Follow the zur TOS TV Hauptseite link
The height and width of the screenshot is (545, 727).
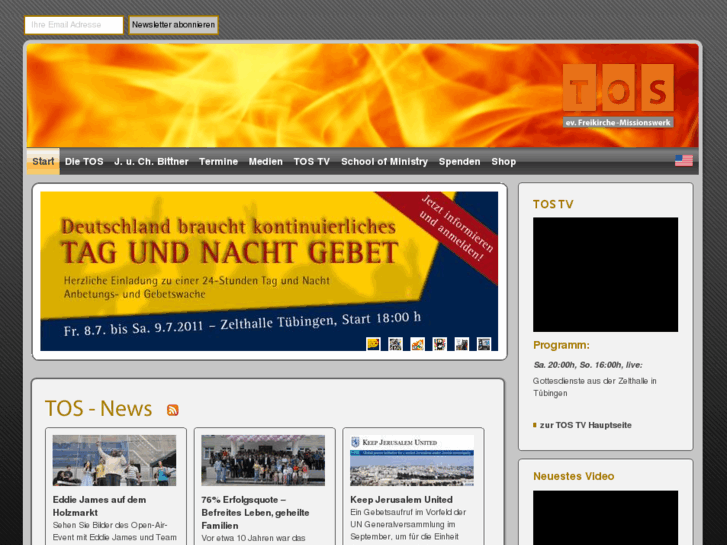click(585, 425)
